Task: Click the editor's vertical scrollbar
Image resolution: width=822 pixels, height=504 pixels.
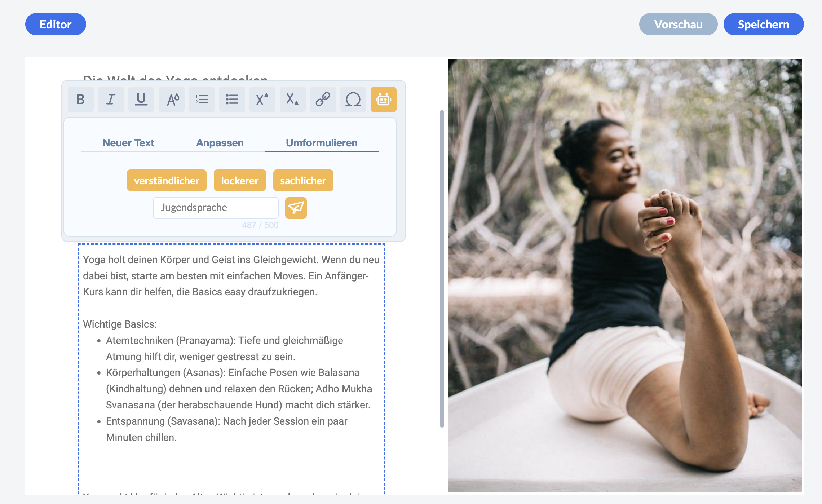Action: point(442,269)
